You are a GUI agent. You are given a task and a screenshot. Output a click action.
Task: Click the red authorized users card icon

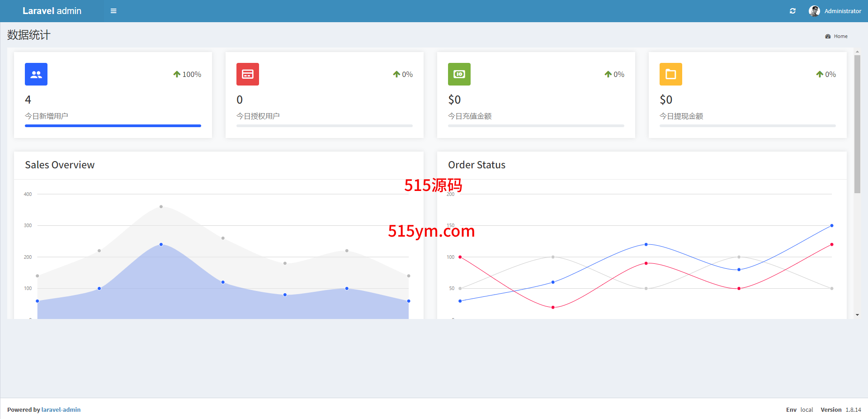[x=248, y=74]
